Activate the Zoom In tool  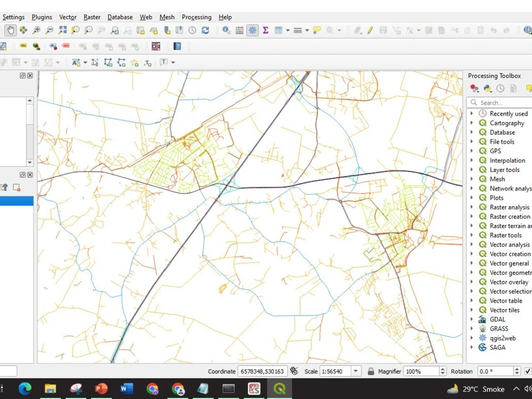tap(37, 30)
